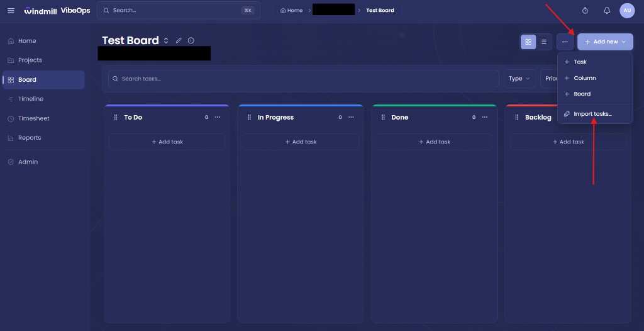Open the board more options ellipsis button
644x331 pixels.
pos(565,42)
